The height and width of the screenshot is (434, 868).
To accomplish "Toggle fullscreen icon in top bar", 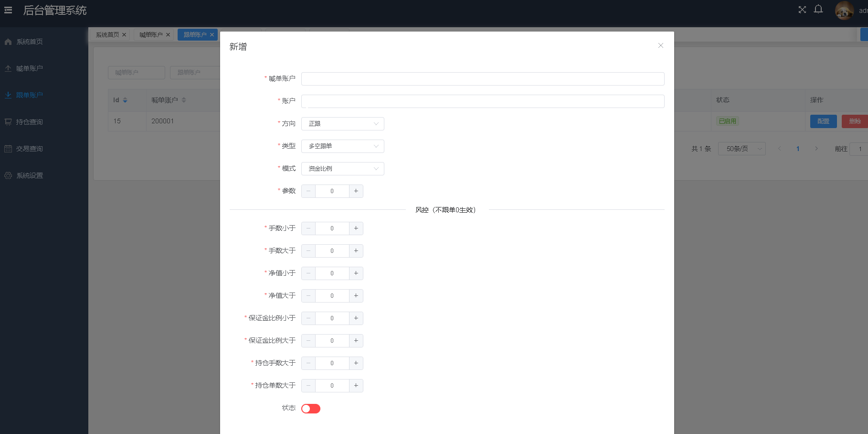I will [802, 10].
